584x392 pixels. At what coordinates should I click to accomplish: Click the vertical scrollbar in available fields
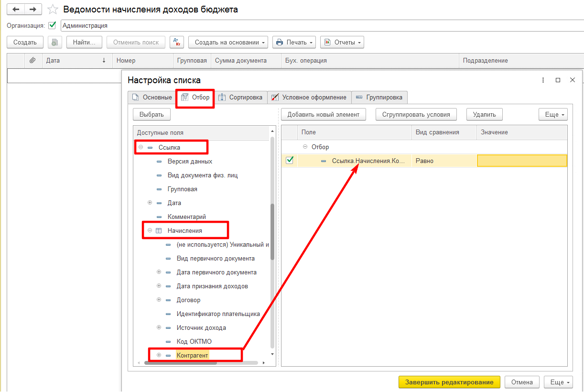tap(272, 232)
